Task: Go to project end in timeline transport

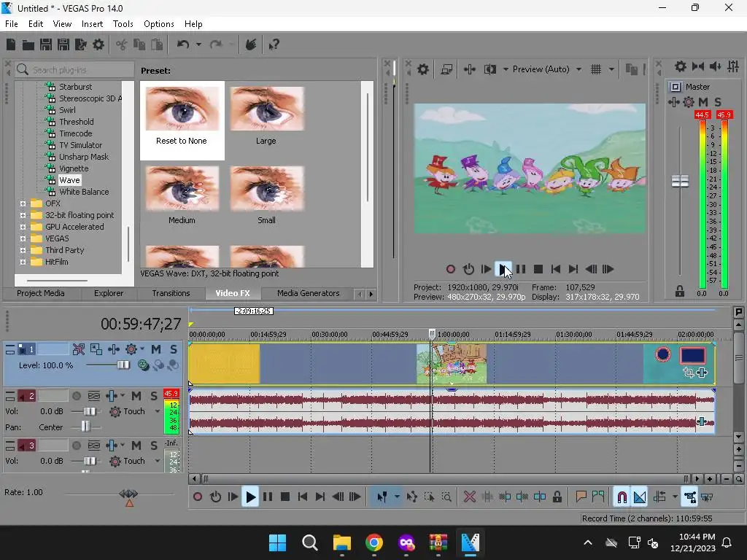Action: [320, 497]
